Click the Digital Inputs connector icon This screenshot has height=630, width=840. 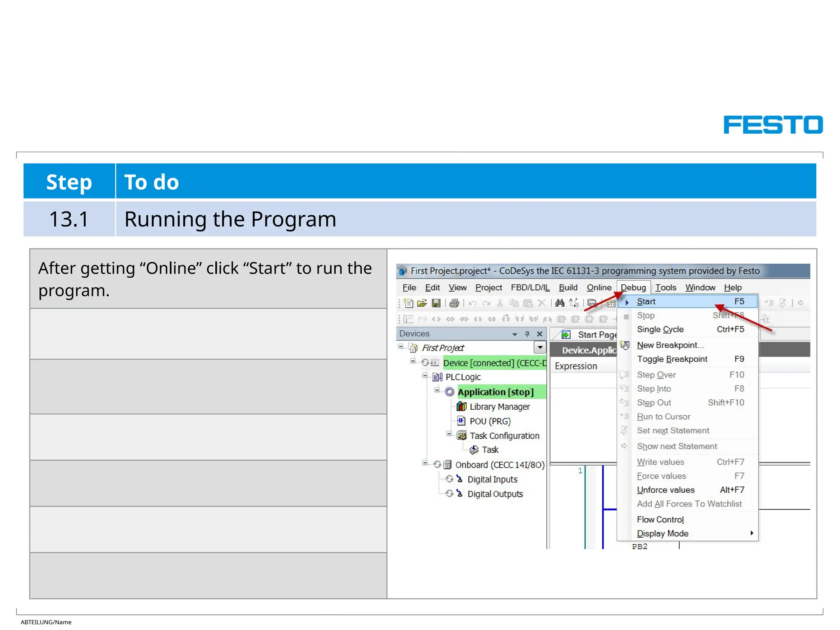pyautogui.click(x=460, y=479)
